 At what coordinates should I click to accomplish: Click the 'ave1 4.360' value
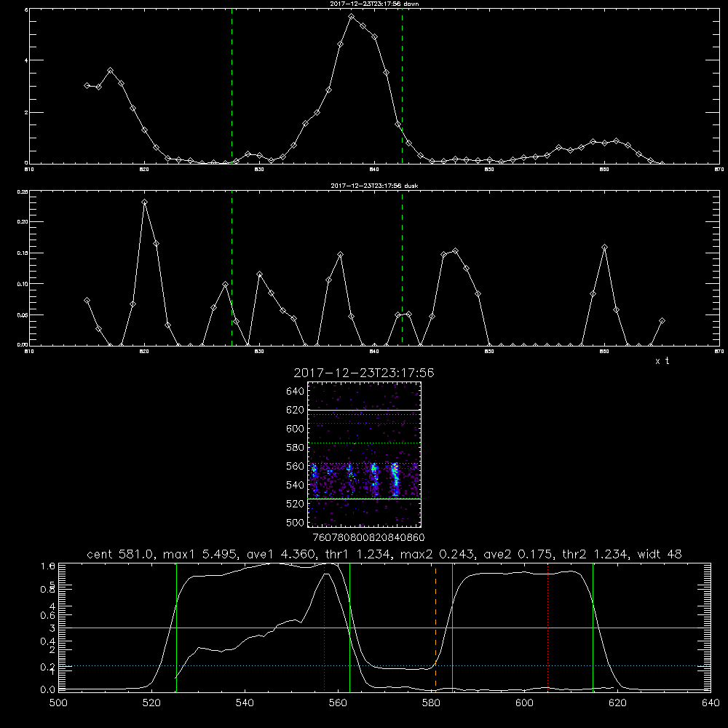click(282, 554)
